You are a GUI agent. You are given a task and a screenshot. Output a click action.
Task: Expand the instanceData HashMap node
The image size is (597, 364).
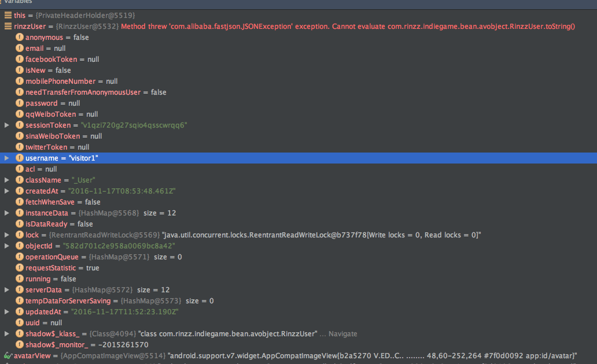7,213
